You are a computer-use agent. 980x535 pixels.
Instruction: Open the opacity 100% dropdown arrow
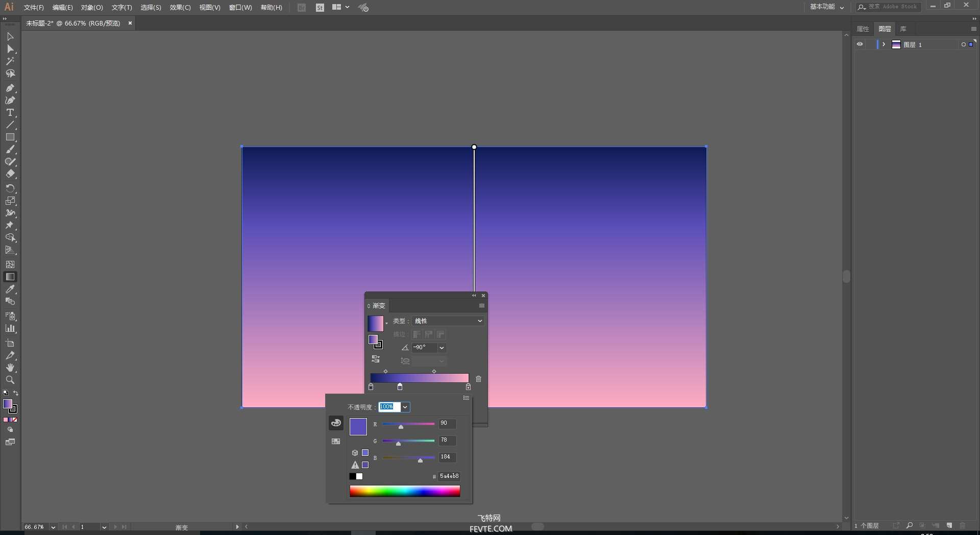(405, 407)
